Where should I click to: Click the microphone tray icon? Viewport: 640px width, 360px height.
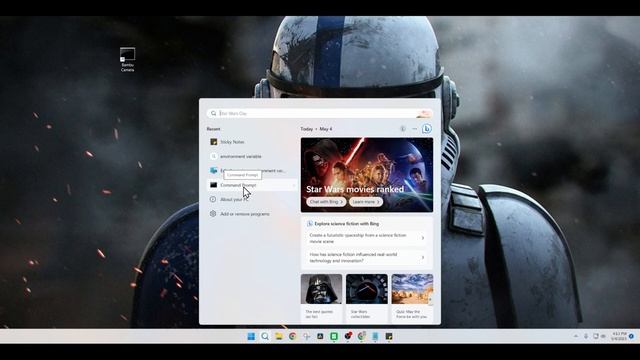tap(586, 336)
